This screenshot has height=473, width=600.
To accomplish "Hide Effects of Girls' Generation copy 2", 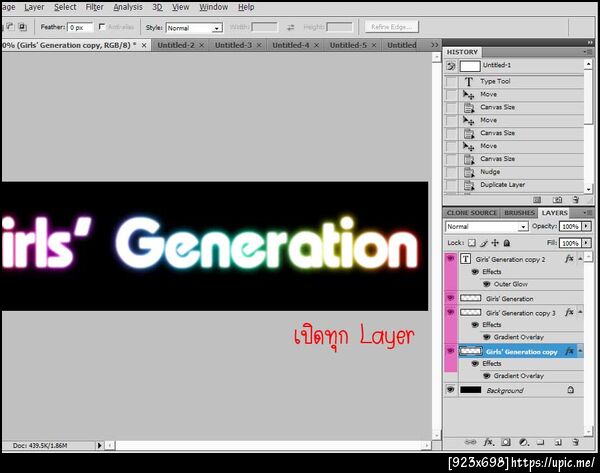I will click(x=475, y=272).
